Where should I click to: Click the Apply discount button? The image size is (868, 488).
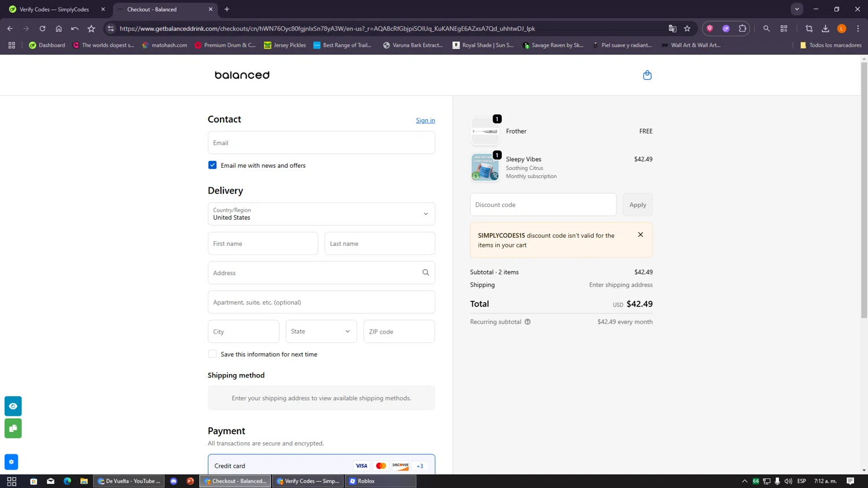click(638, 205)
